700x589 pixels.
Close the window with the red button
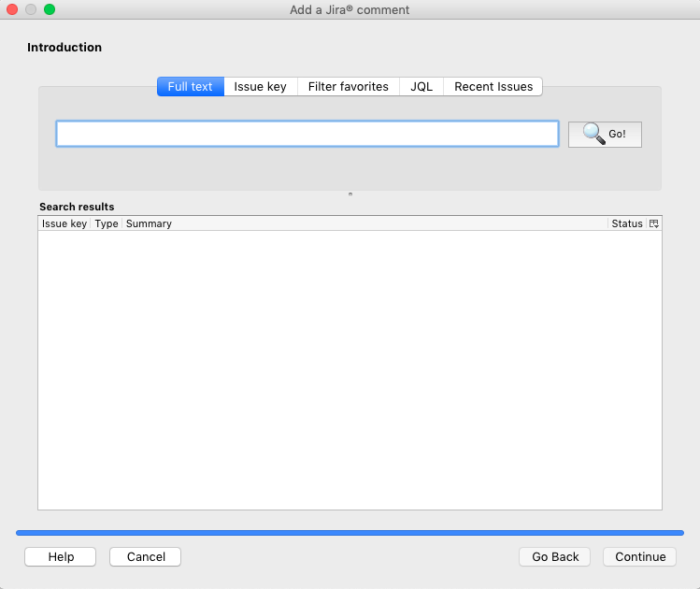(12, 9)
